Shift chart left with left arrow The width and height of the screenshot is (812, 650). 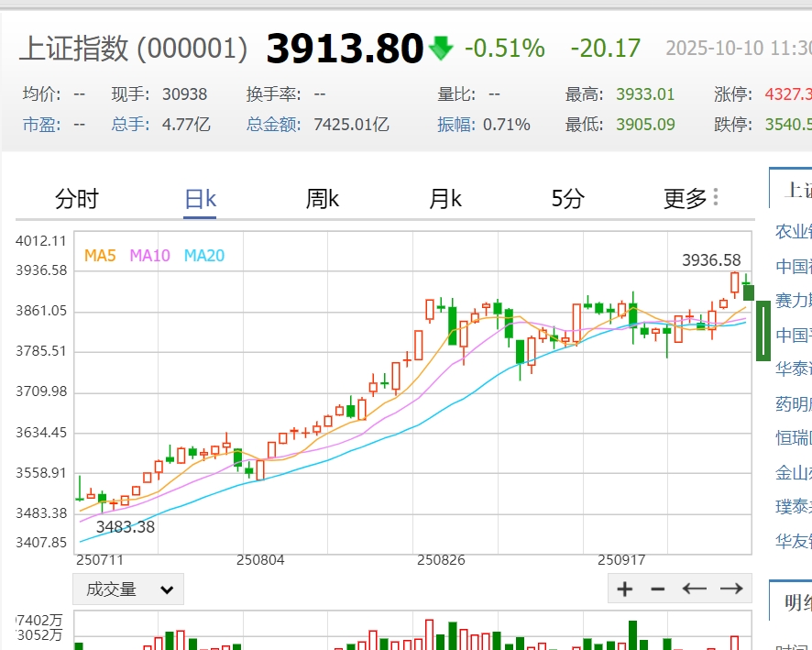click(x=694, y=589)
